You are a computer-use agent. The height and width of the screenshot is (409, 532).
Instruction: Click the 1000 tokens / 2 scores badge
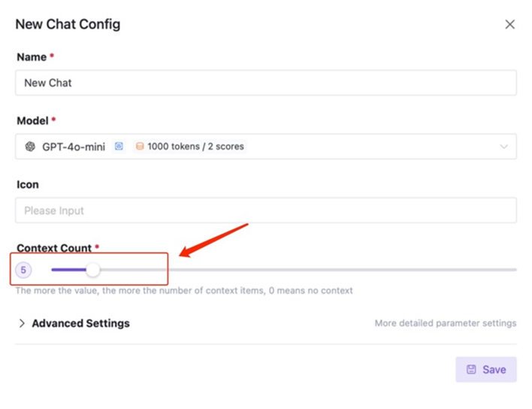coord(190,147)
